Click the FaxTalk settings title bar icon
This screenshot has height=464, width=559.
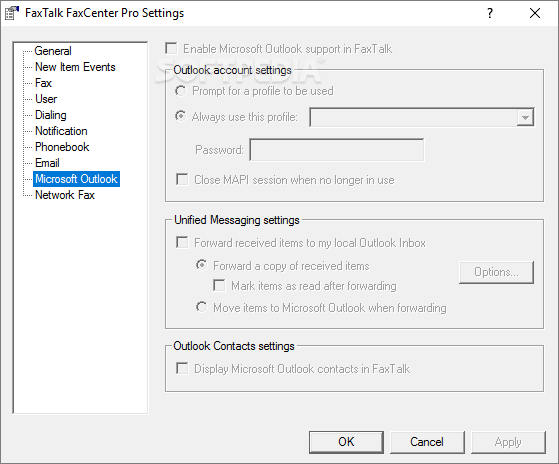pos(11,13)
